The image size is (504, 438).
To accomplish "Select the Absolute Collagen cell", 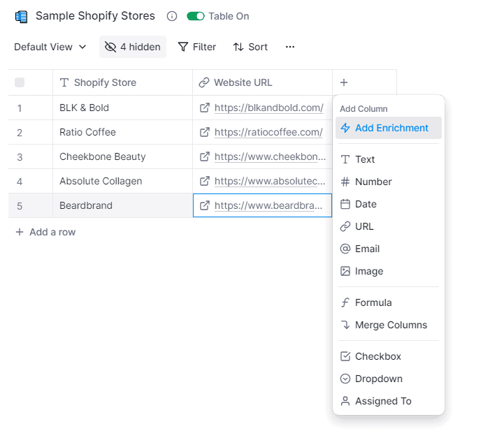I will point(123,181).
